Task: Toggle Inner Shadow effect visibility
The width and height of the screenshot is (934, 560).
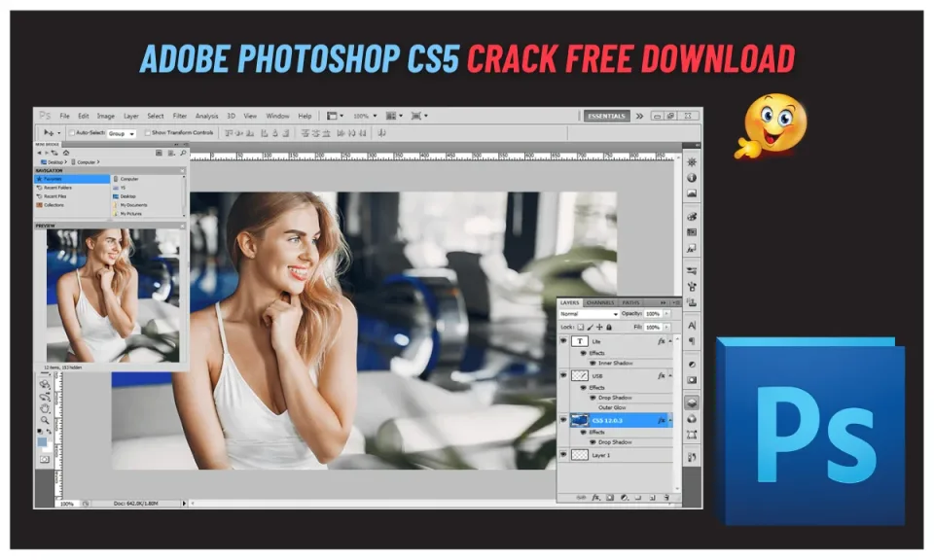Action: (x=593, y=363)
